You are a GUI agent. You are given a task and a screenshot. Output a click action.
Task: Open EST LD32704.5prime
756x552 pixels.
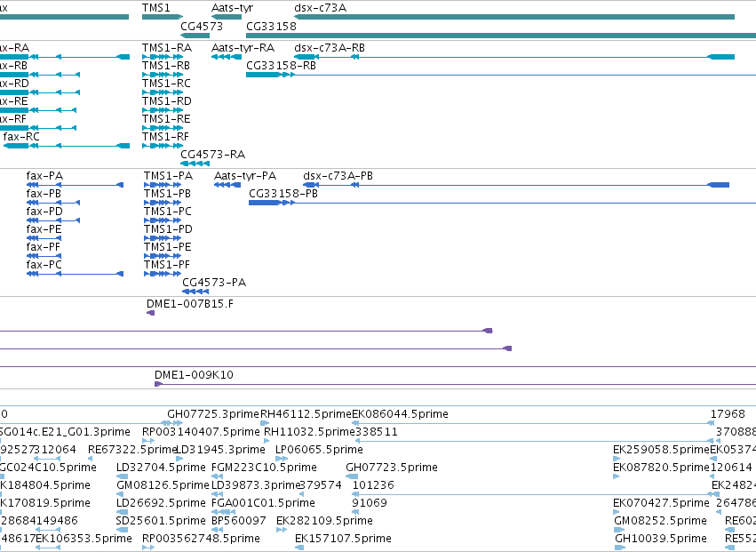tap(161, 468)
